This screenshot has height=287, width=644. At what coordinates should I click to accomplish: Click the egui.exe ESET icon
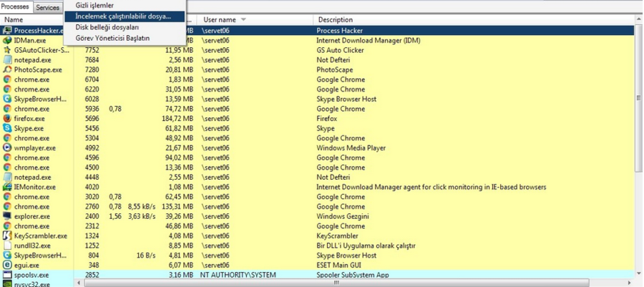[x=7, y=266]
